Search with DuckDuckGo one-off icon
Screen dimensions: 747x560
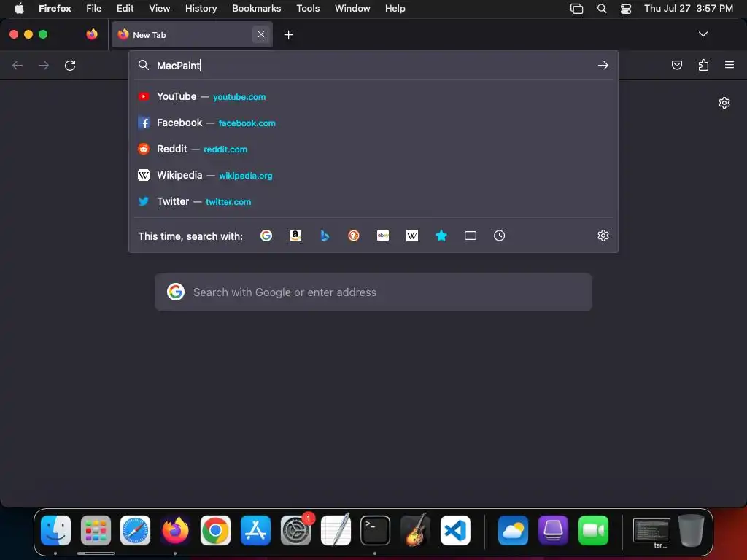tap(354, 236)
